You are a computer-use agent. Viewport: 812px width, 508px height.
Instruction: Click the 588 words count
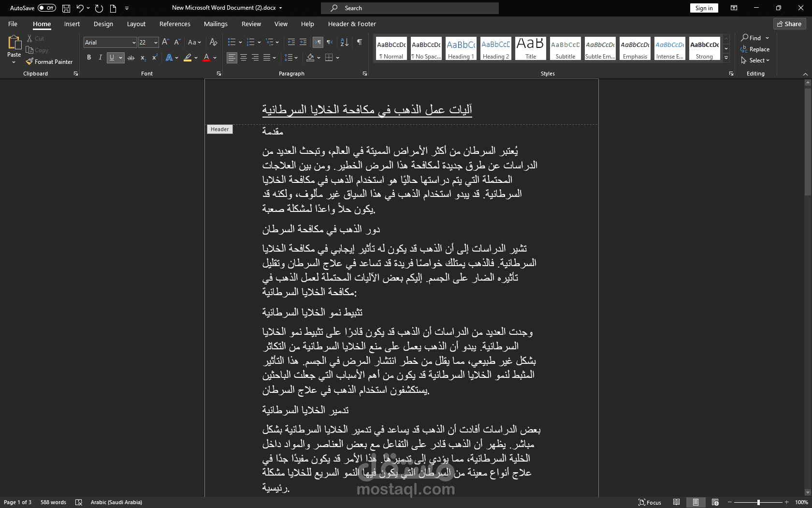coord(53,502)
